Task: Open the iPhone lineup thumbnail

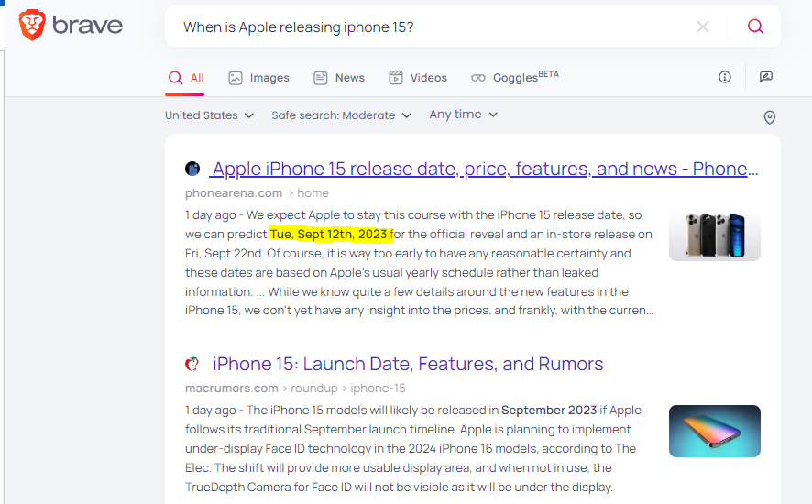Action: 715,235
